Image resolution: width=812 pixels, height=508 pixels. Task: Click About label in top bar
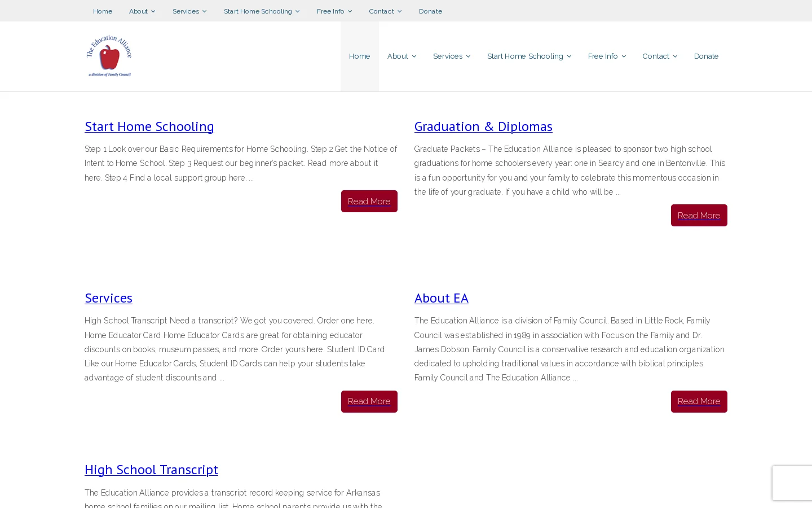coord(138,11)
